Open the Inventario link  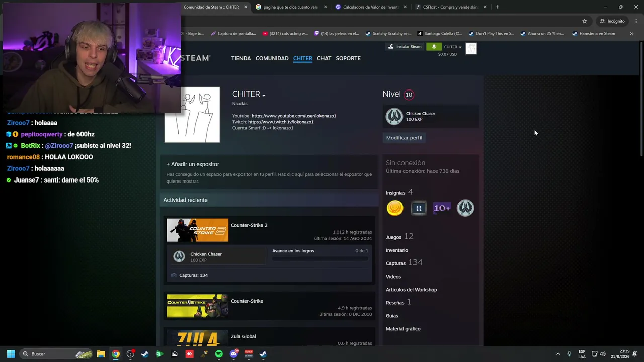point(397,250)
